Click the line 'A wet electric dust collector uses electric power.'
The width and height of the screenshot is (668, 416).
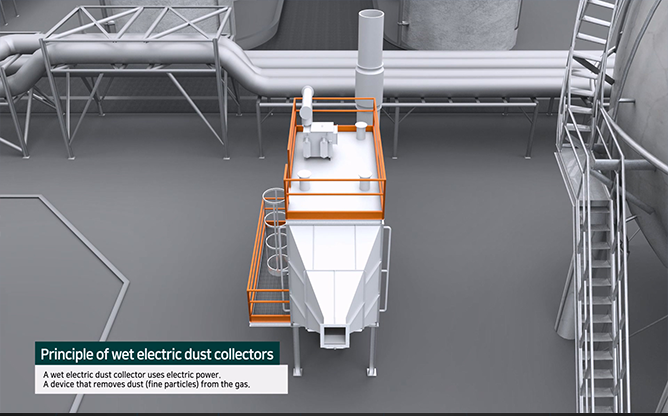tap(132, 375)
